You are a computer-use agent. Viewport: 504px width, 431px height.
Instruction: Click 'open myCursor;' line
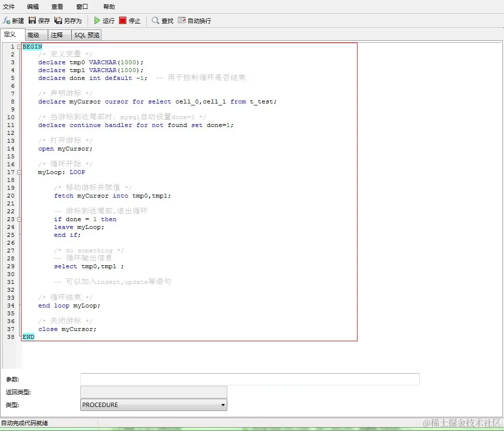tap(65, 149)
